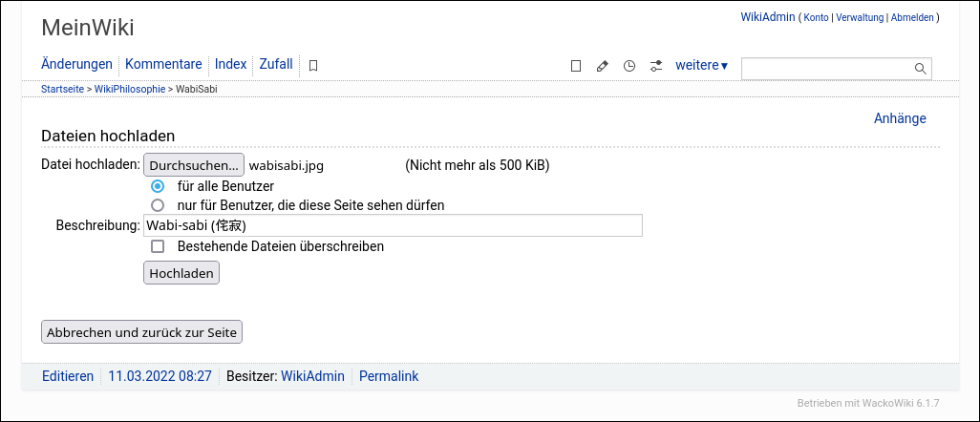
Task: Click the selected filename wabisabi.jpg
Action: [287, 166]
